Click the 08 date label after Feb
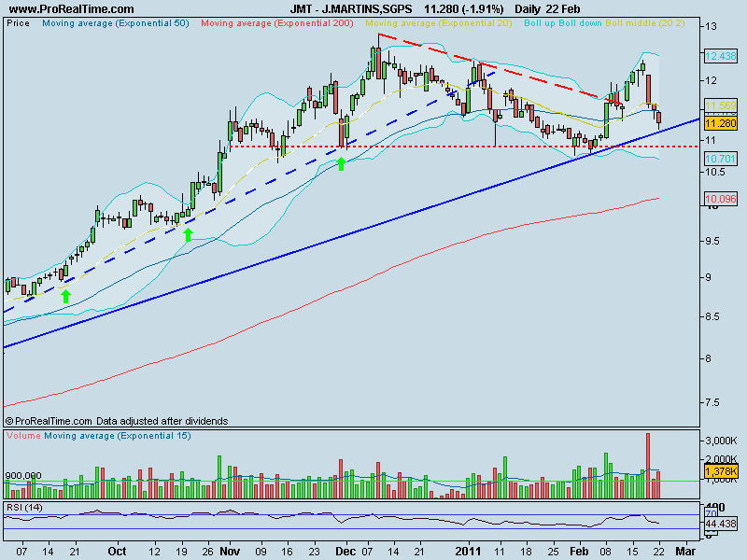Viewport: 747px width, 560px height. click(605, 552)
